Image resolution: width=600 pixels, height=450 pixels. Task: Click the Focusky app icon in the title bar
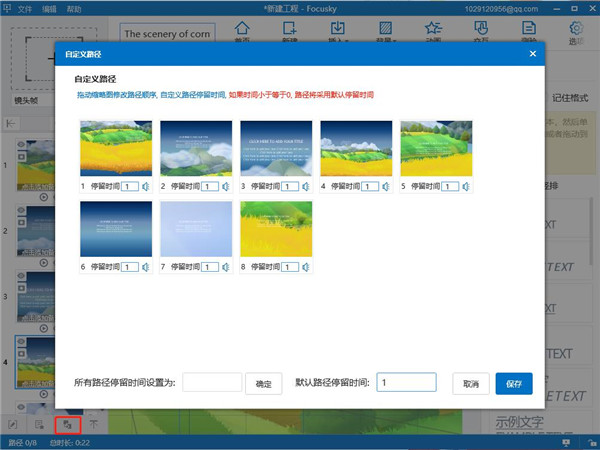coord(7,8)
